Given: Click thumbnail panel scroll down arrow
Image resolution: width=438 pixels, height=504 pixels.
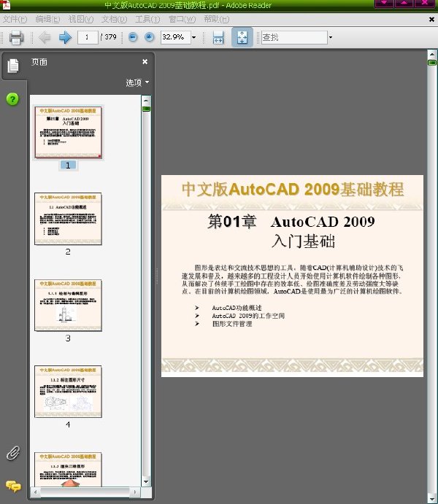Looking at the screenshot, I should pos(146,481).
